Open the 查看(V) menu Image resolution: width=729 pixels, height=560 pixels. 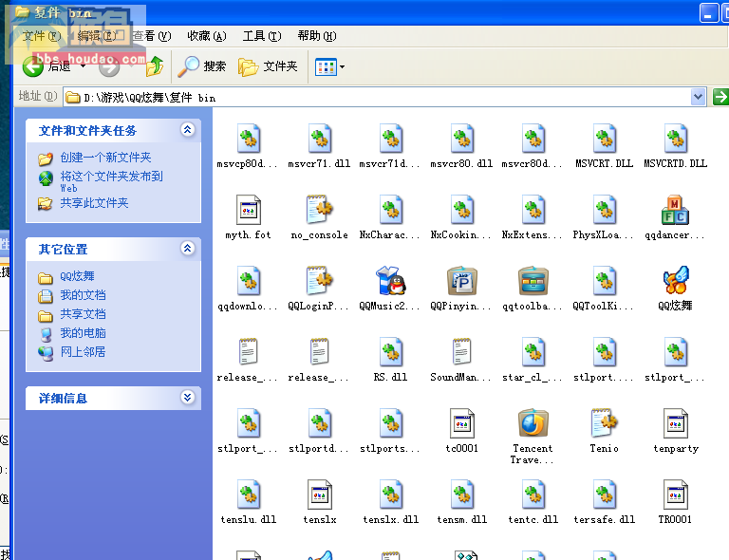point(152,36)
